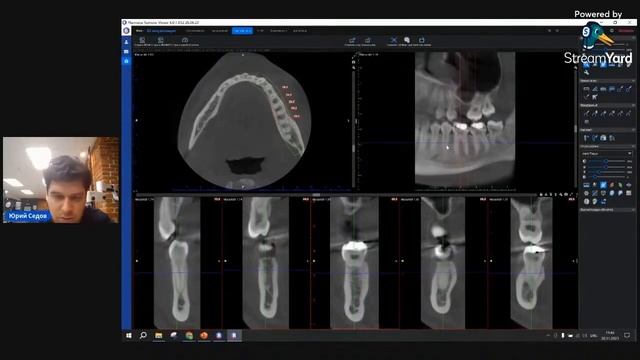Open the Windows Start menu
This screenshot has height=360, width=640.
tap(129, 336)
